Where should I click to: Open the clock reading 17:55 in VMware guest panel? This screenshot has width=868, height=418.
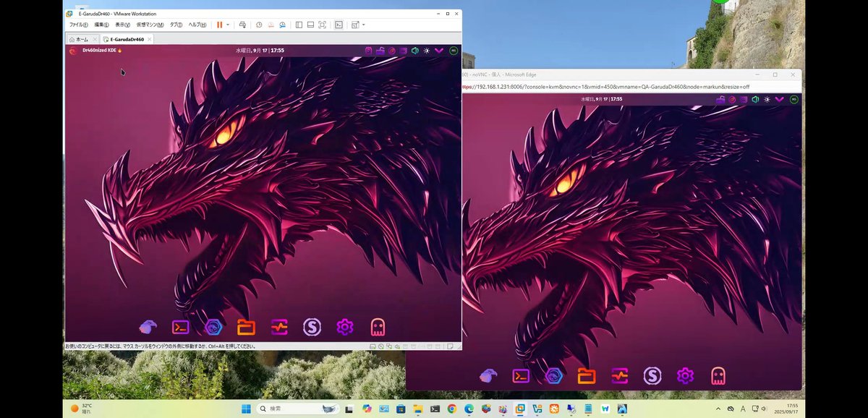tap(277, 51)
